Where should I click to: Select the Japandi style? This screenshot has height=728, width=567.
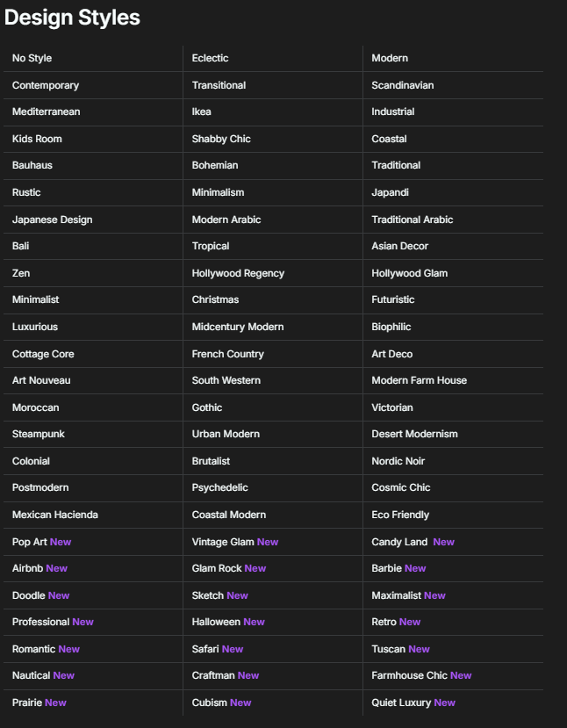pos(390,192)
